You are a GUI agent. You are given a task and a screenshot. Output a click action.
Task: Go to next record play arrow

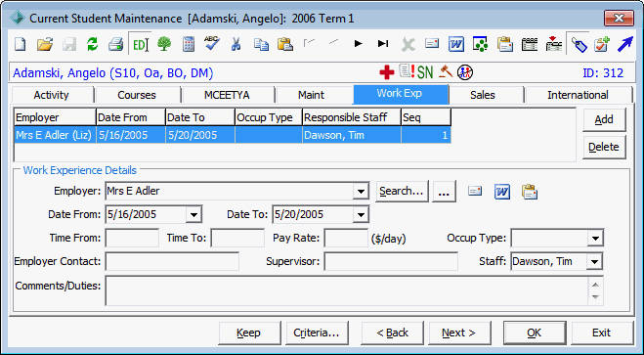(x=358, y=44)
